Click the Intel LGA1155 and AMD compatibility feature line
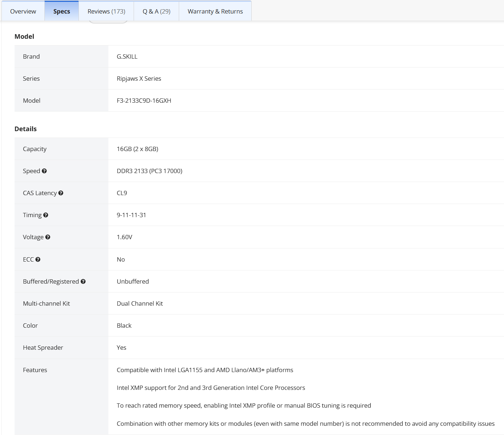The height and width of the screenshot is (435, 504). (205, 370)
